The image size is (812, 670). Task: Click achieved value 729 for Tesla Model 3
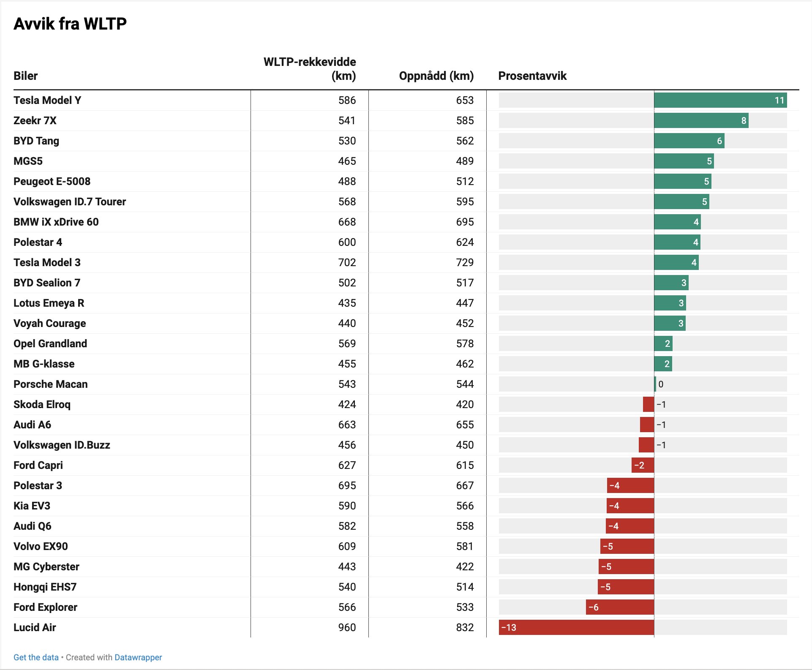click(465, 262)
